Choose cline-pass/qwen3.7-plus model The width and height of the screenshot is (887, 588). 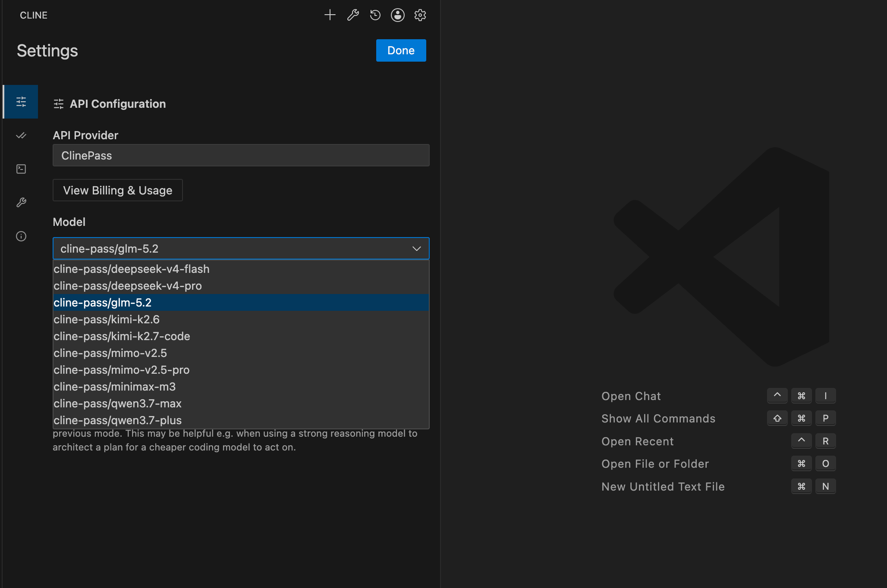241,420
